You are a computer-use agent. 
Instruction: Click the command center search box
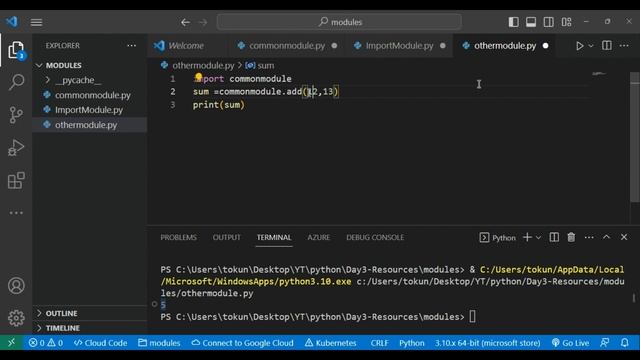click(x=339, y=22)
